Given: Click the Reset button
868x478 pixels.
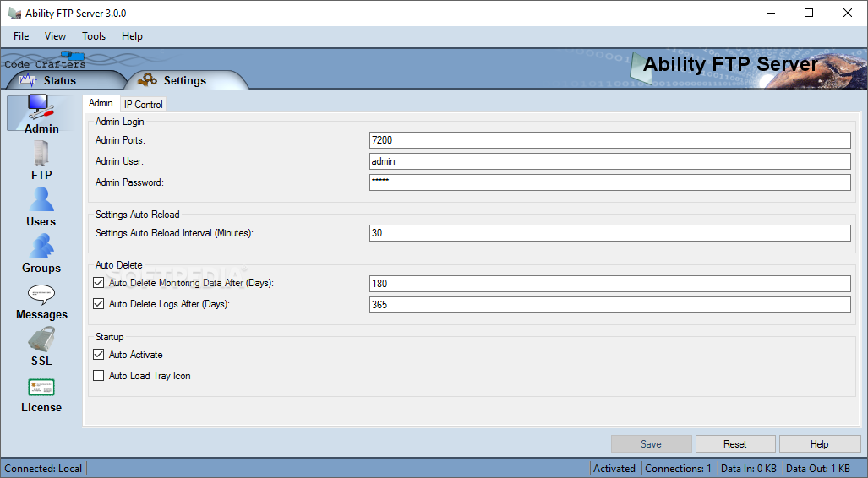Looking at the screenshot, I should tap(735, 443).
